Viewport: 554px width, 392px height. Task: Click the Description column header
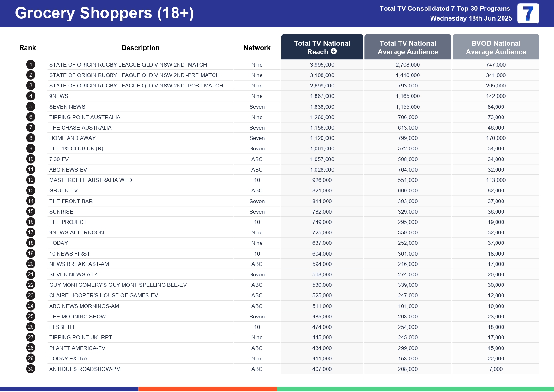(140, 48)
